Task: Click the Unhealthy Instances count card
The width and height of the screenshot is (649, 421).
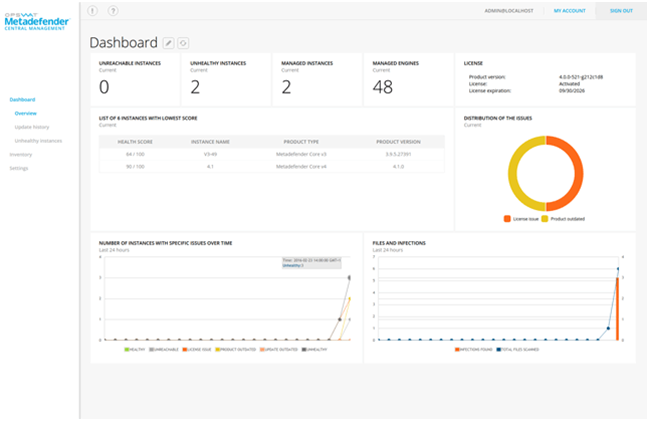Action: 226,79
